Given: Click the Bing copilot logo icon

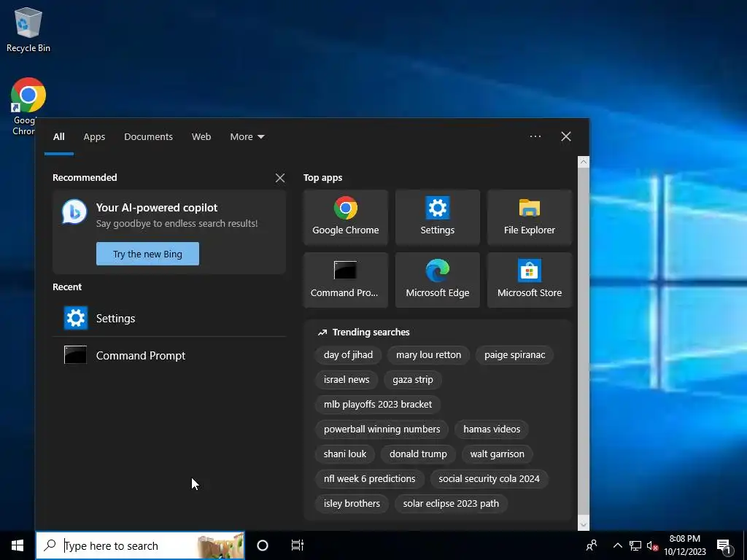Looking at the screenshot, I should (74, 212).
